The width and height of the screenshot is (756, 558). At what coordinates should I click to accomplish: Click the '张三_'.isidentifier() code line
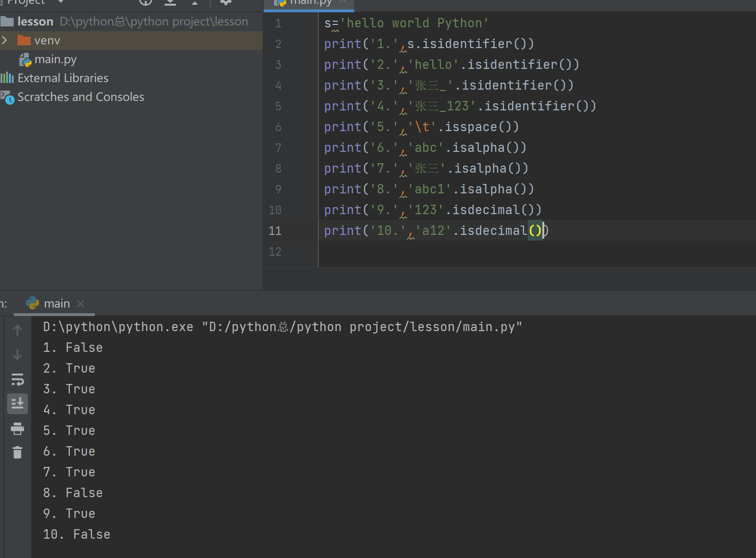tap(449, 85)
